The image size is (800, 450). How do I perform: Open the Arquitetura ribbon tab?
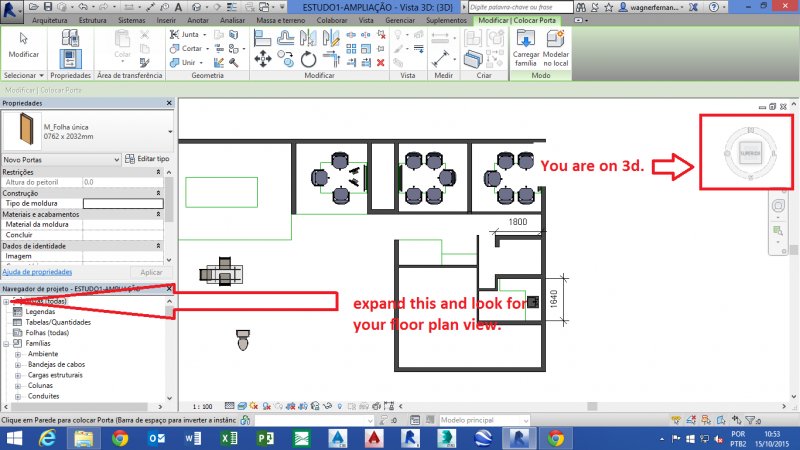click(49, 20)
